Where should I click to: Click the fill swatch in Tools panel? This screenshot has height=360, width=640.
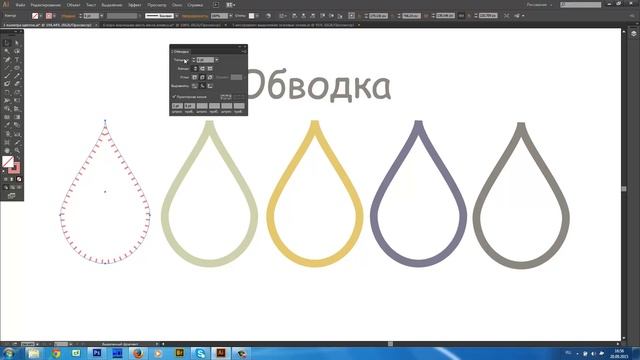point(8,162)
